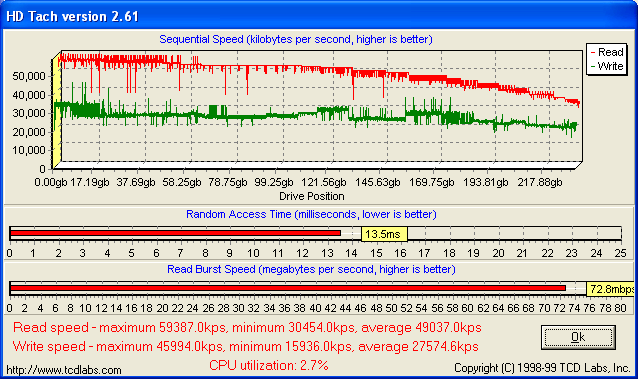Click the red Random Access Time bar

point(175,233)
